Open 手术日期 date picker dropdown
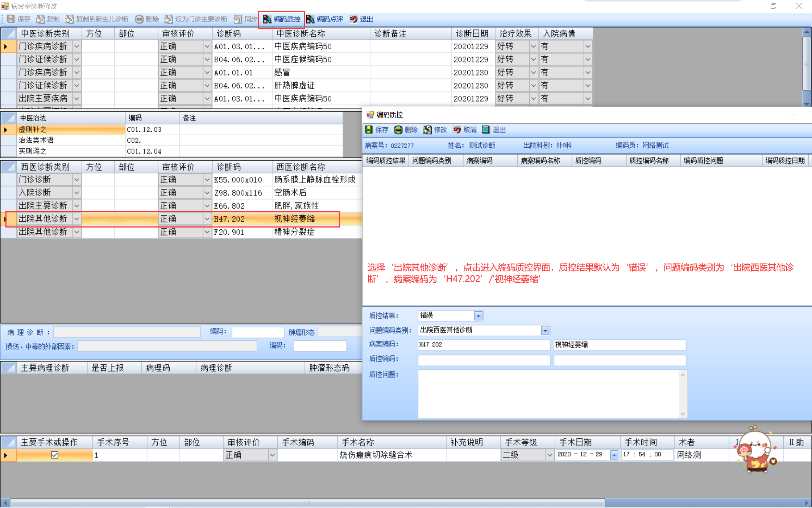Viewport: 812px width, 508px height. point(614,455)
